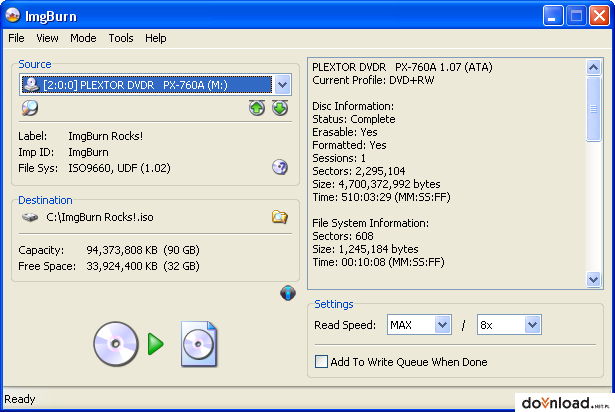Click the PLEXTOR DVDR PX-760A 1.07 (ATA) line
615x412 pixels.
(x=402, y=67)
